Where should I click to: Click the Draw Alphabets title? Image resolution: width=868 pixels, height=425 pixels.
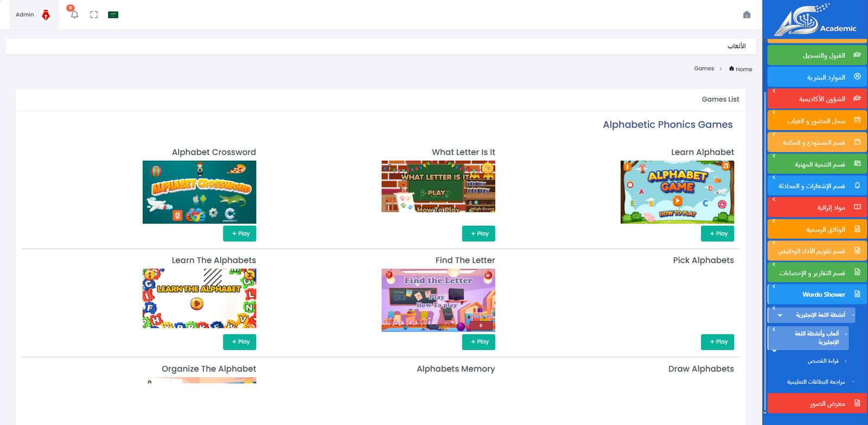[x=701, y=369]
